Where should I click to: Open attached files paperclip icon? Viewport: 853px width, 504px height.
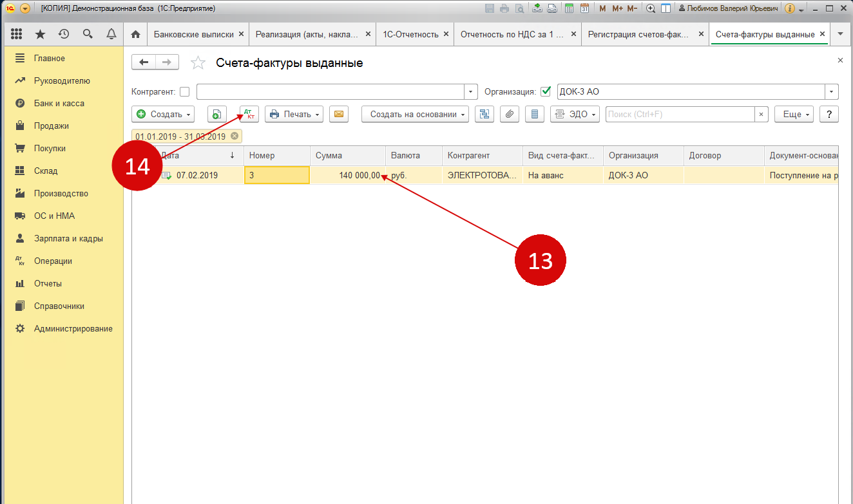510,114
